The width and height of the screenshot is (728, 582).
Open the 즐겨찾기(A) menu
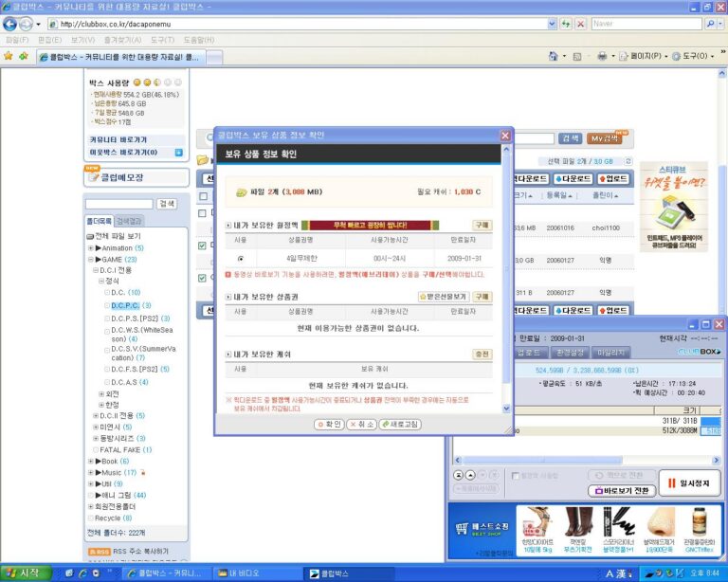(122, 40)
